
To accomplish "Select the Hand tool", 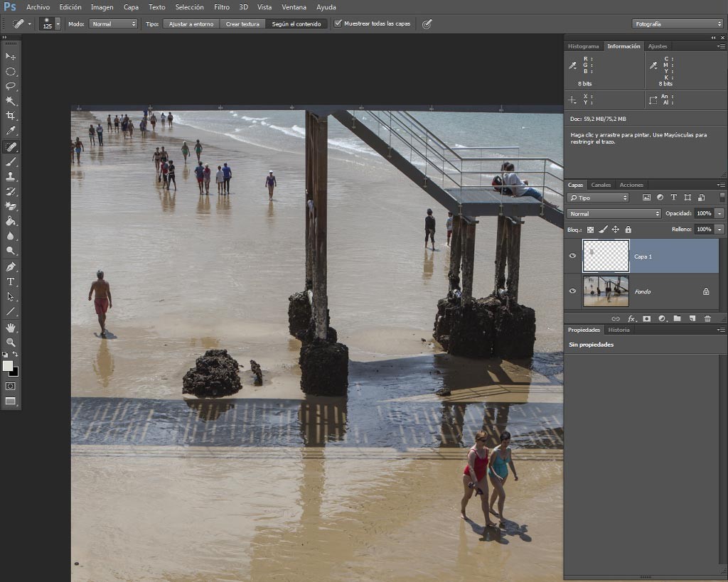I will (x=11, y=328).
